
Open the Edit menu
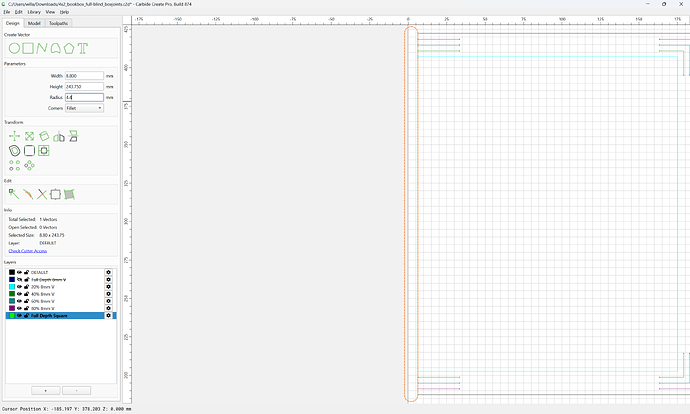click(18, 12)
